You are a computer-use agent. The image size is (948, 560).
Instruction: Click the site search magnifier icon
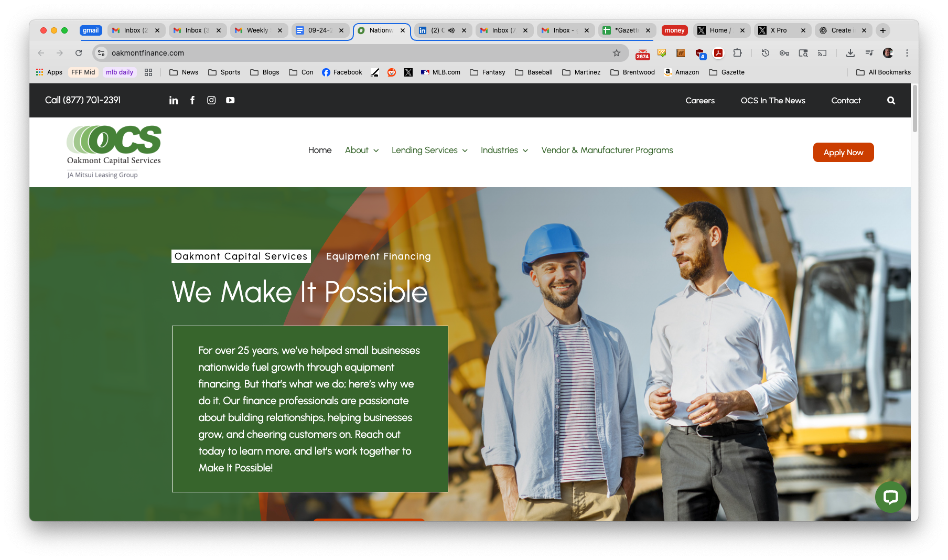(891, 101)
